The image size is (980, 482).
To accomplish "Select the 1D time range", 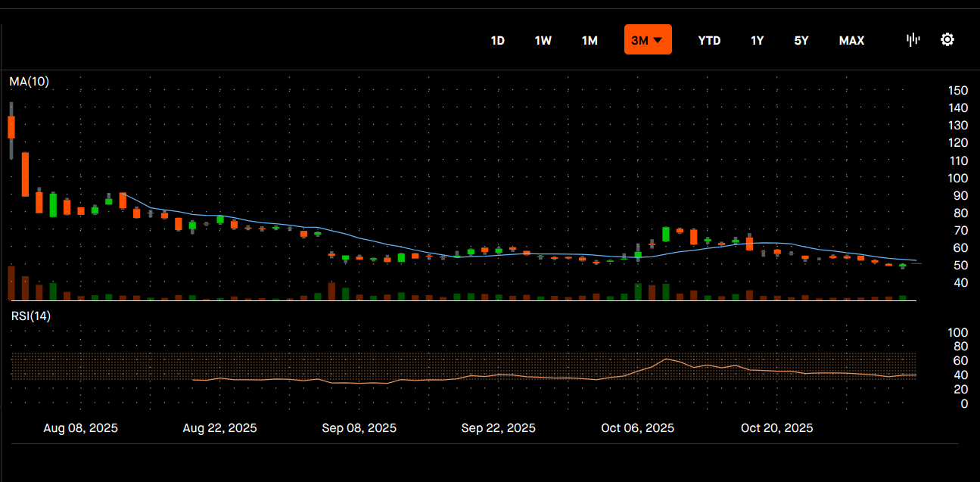I will (x=498, y=41).
